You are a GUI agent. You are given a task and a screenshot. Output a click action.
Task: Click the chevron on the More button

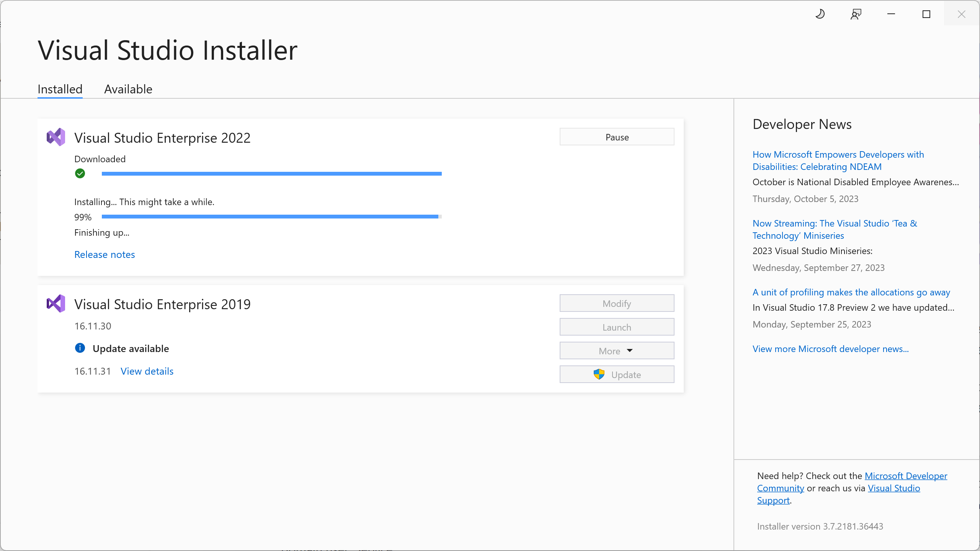point(630,350)
